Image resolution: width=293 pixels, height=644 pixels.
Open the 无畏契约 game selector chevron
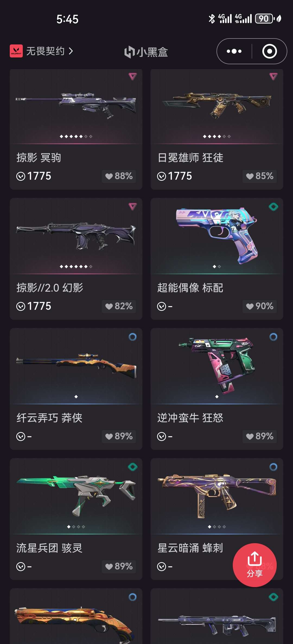pos(71,51)
